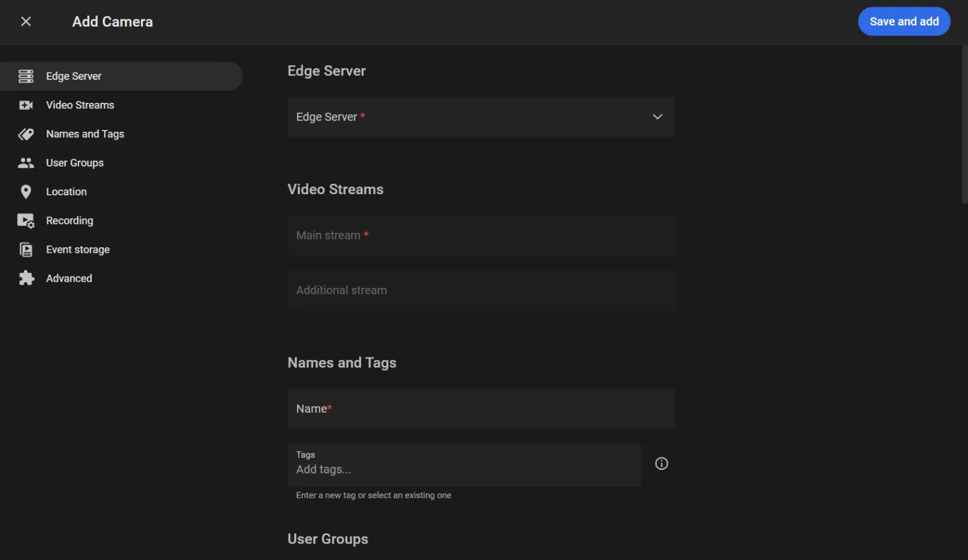The image size is (968, 560).
Task: Switch to Recording section
Action: pyautogui.click(x=121, y=221)
